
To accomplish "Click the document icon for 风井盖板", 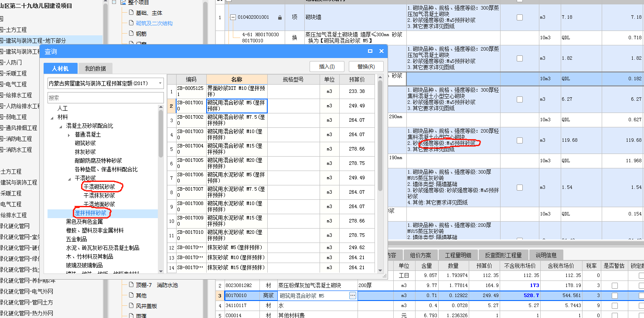I will (131, 306).
